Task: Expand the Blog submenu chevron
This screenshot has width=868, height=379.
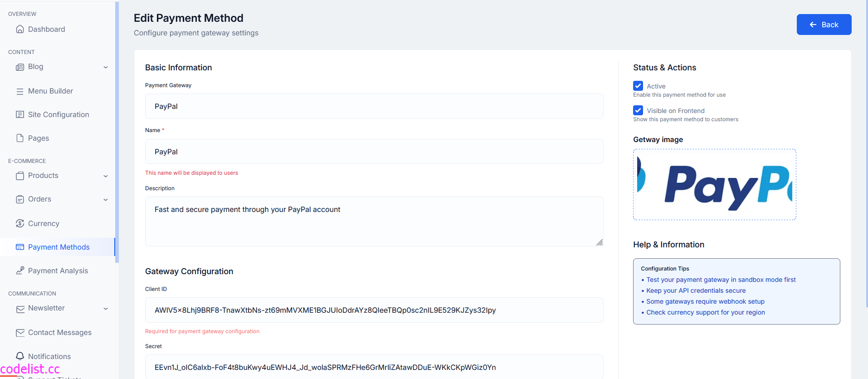Action: [x=106, y=67]
